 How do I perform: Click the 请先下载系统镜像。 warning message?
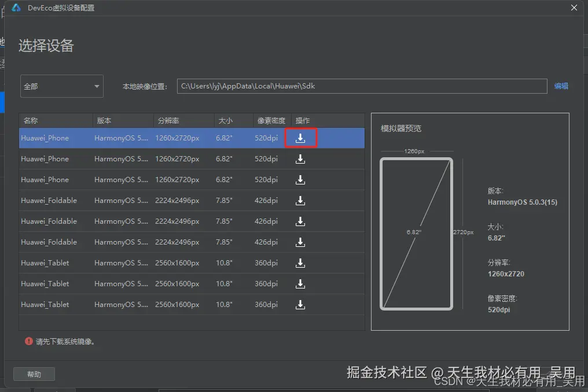(x=65, y=341)
